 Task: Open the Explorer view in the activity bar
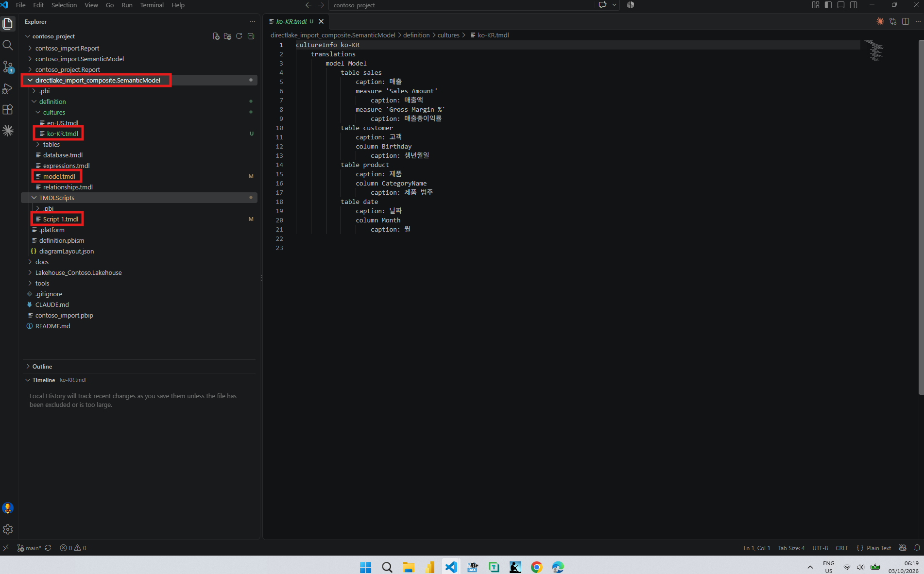tap(8, 23)
